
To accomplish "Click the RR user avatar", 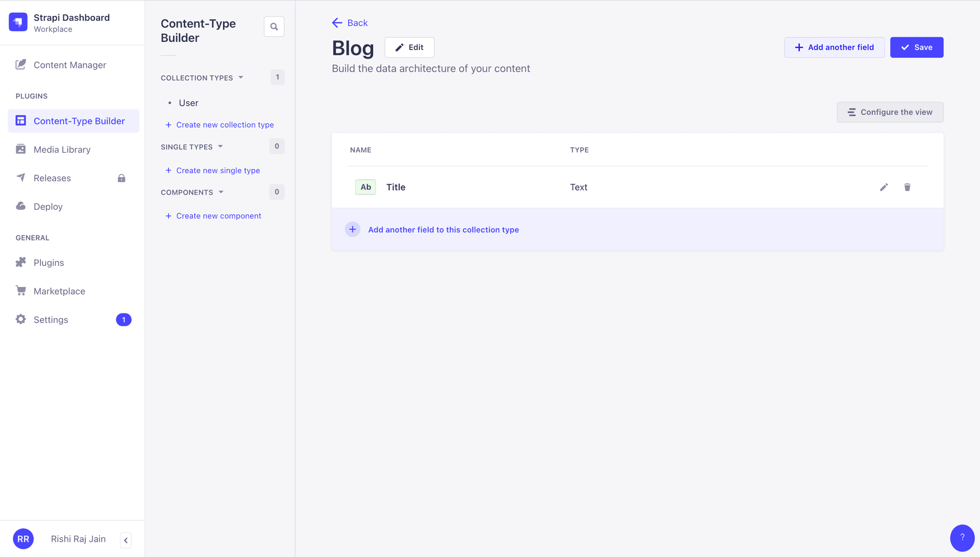I will [x=23, y=539].
